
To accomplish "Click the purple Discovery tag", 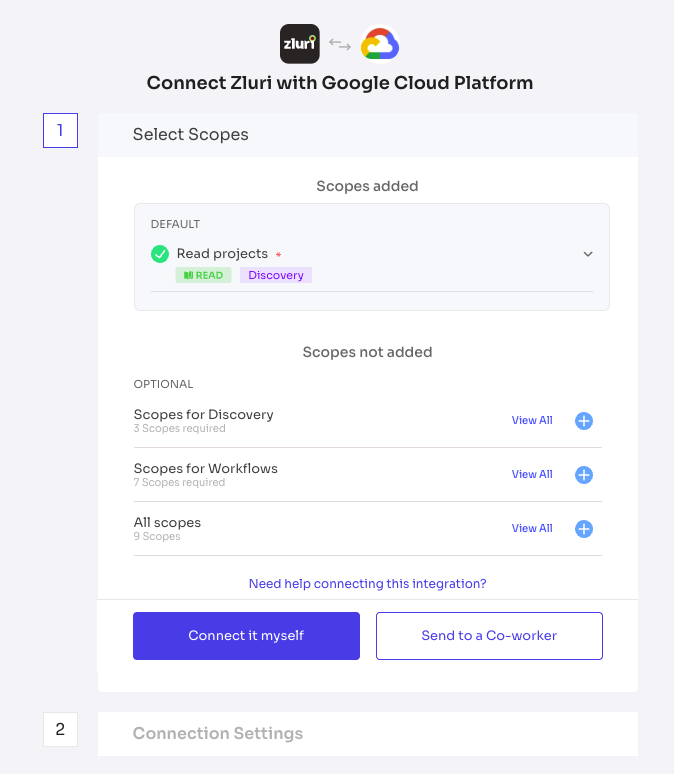I will click(x=276, y=275).
